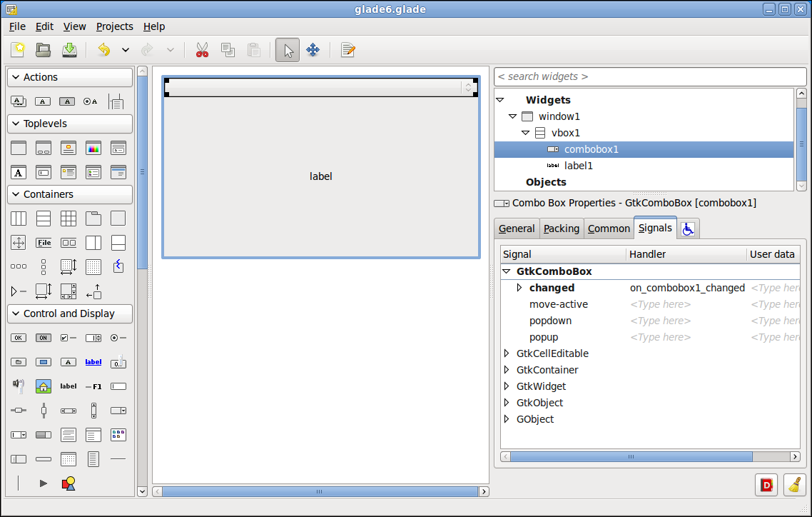Open Devhelp documentation button at bottom right
The image size is (812, 517).
[766, 485]
